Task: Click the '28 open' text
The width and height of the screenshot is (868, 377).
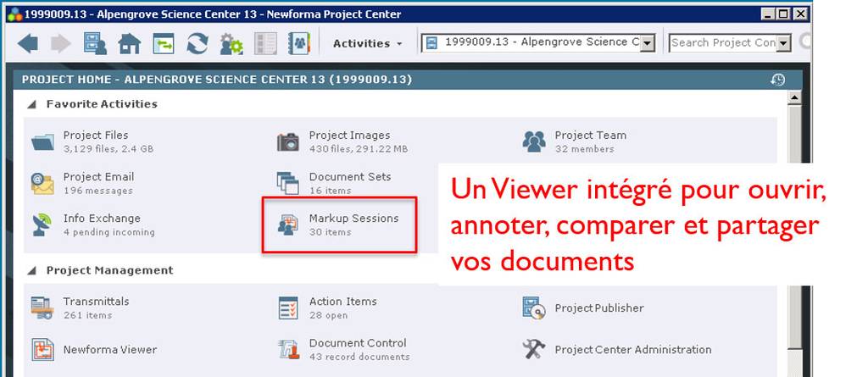Action: (x=328, y=315)
